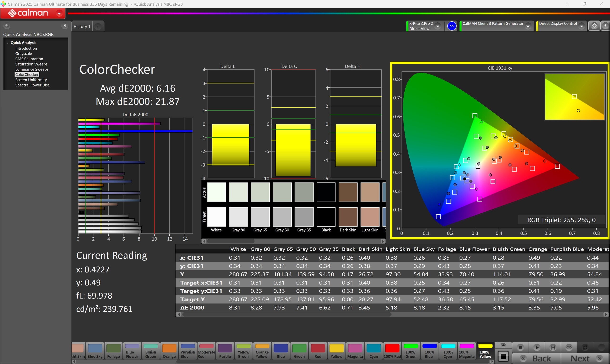Expand the right-side panel arrow next to gear
The width and height of the screenshot is (610, 364).
tap(605, 26)
